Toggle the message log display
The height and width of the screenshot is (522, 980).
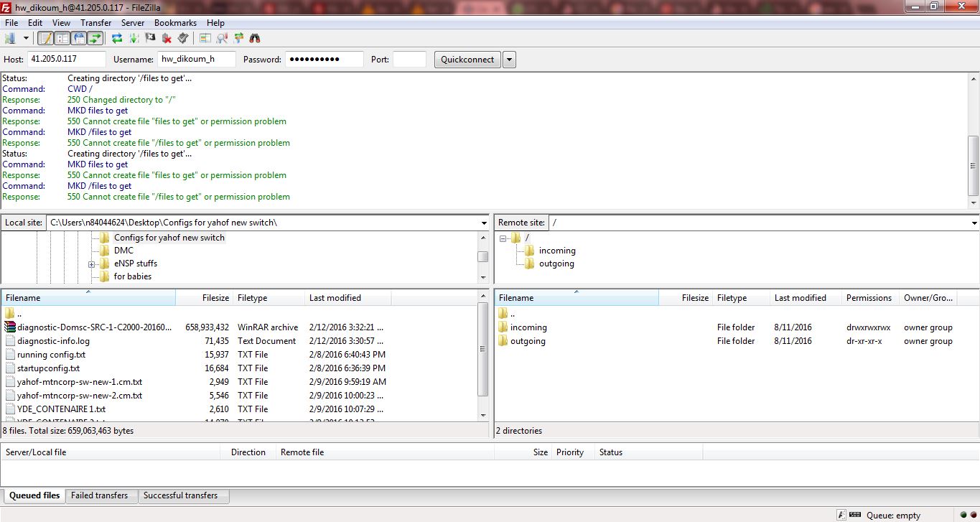[45, 38]
